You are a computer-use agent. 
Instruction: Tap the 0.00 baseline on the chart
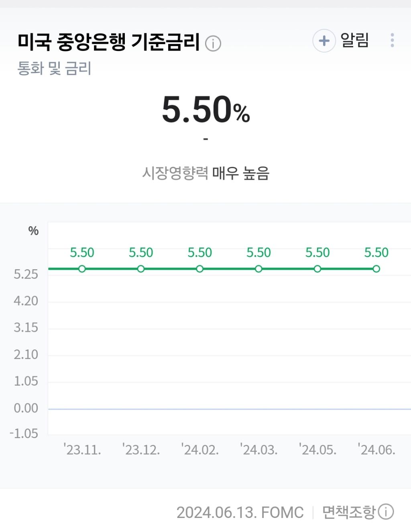230,409
